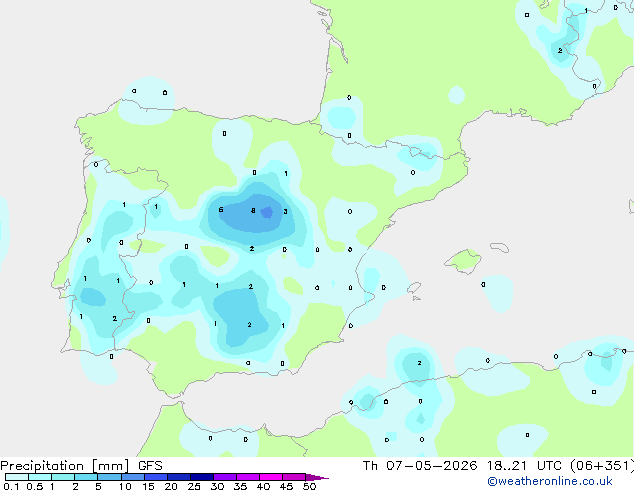Click the "Th 07-05-2026" date text
The image size is (634, 490).
click(x=420, y=466)
